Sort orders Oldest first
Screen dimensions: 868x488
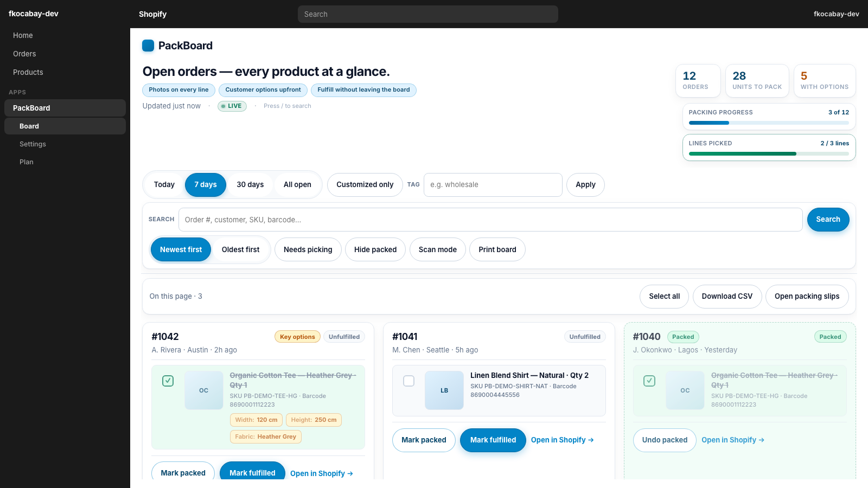(x=241, y=249)
